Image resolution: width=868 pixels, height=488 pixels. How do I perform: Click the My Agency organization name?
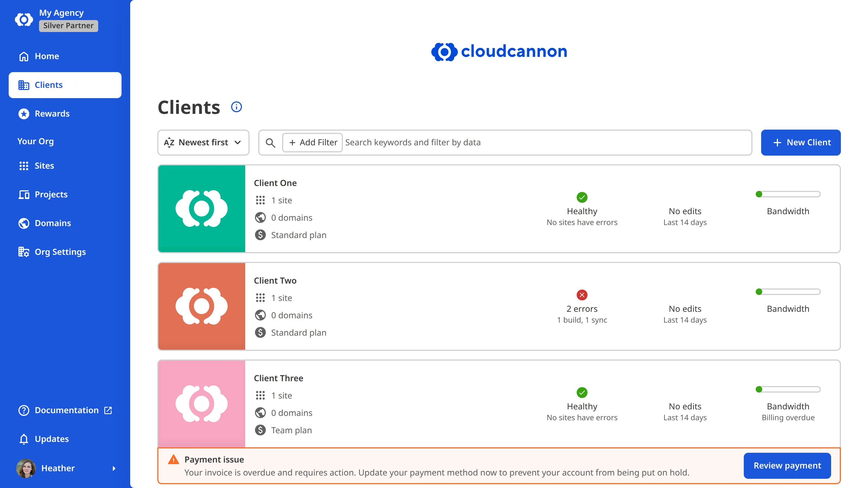[61, 13]
